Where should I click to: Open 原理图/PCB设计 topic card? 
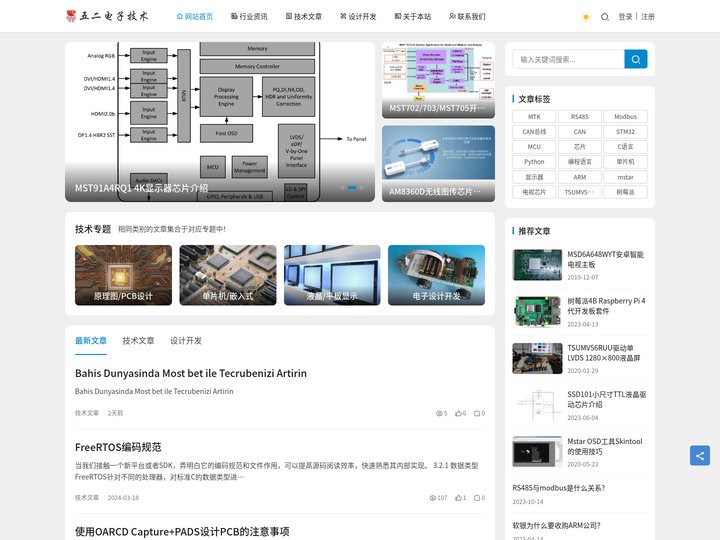point(123,275)
